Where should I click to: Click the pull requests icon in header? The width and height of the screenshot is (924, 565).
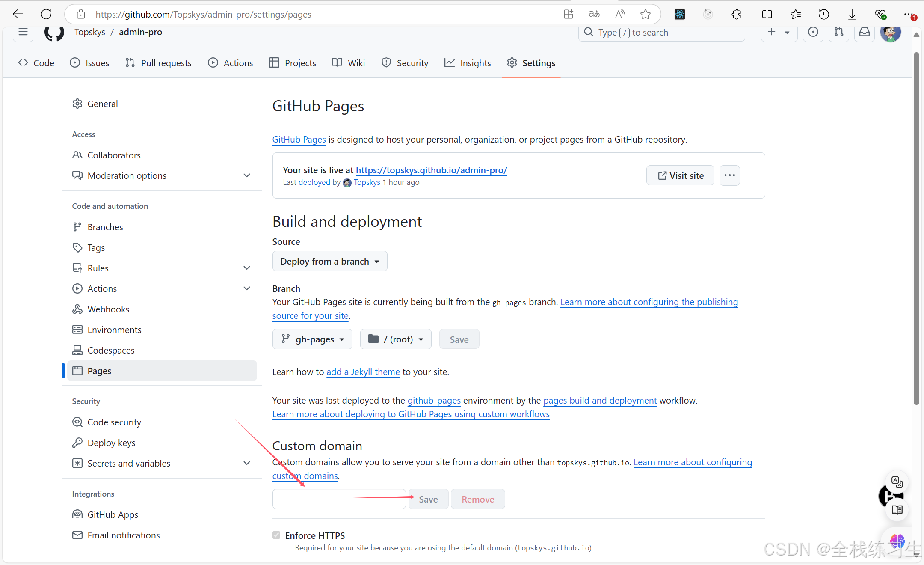pos(839,32)
